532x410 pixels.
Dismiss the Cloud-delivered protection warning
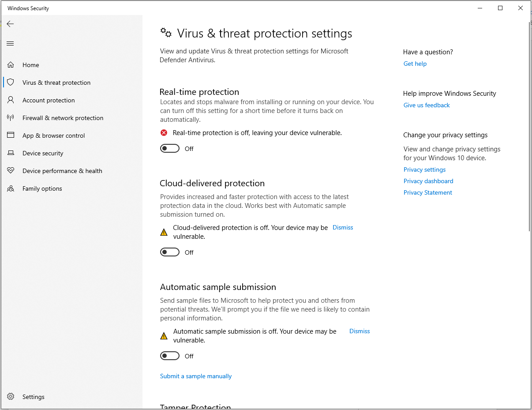[x=343, y=228]
